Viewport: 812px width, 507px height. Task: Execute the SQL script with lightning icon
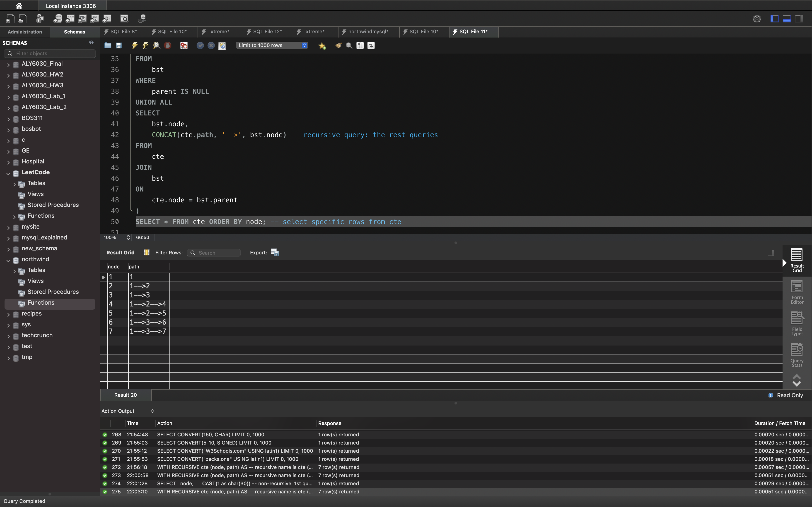[135, 45]
